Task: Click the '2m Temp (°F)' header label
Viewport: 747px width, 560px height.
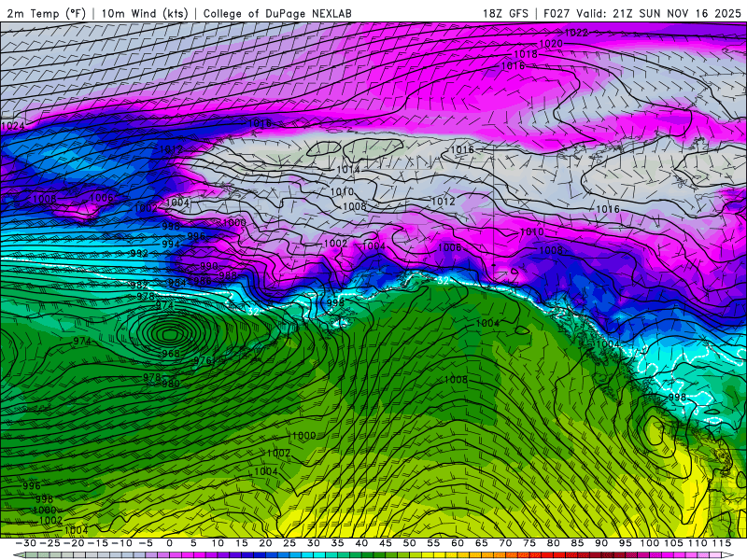Action: [46, 13]
